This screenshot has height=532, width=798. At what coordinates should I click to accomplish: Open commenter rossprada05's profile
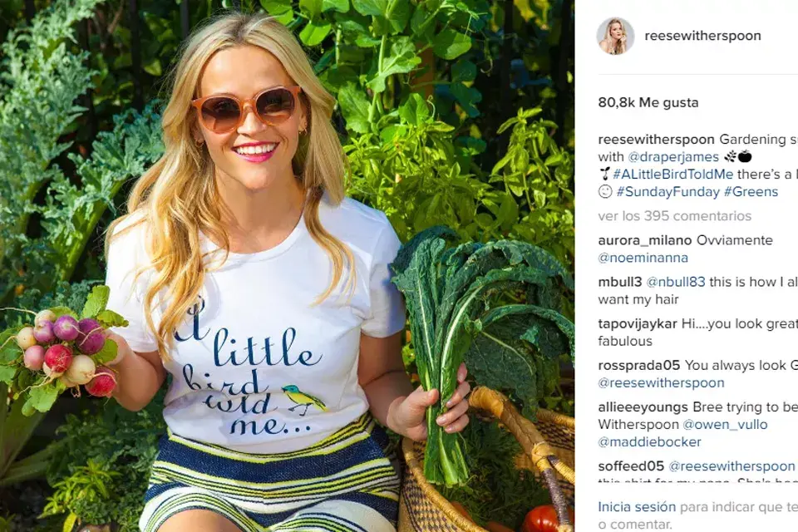point(638,366)
